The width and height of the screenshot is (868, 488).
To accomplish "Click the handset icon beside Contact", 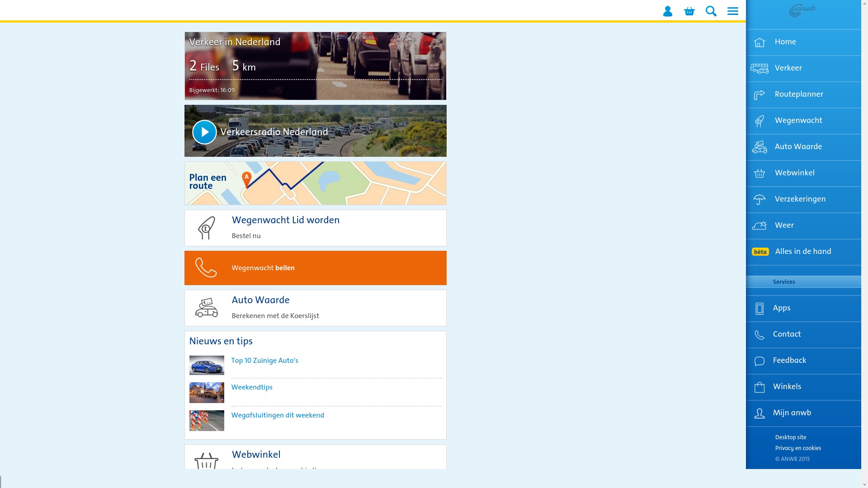I will pyautogui.click(x=759, y=335).
